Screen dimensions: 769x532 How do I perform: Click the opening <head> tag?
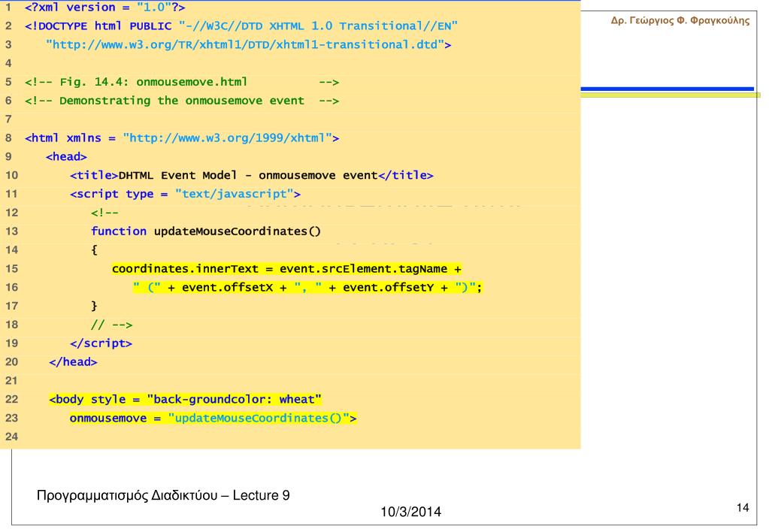(67, 156)
